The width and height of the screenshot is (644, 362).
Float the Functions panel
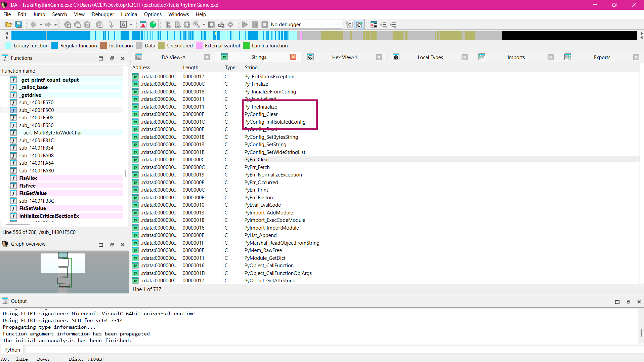[112, 58]
